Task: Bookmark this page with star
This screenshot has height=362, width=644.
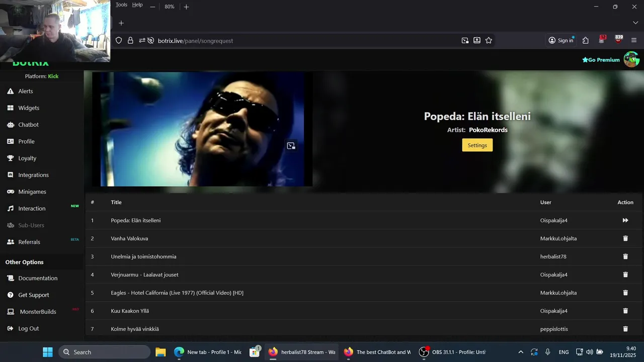Action: click(489, 41)
